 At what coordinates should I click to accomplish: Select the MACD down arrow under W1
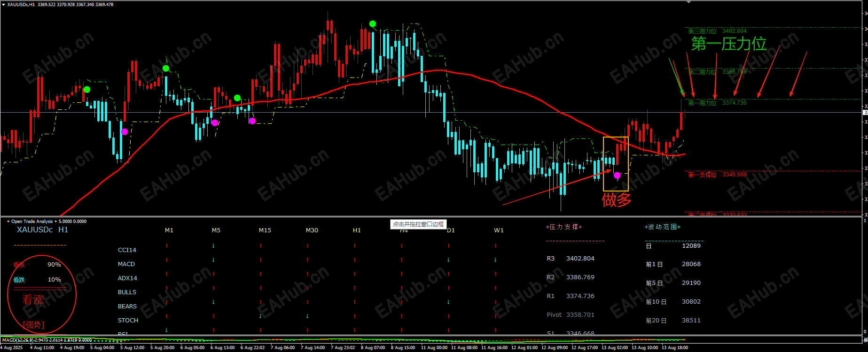click(x=495, y=260)
